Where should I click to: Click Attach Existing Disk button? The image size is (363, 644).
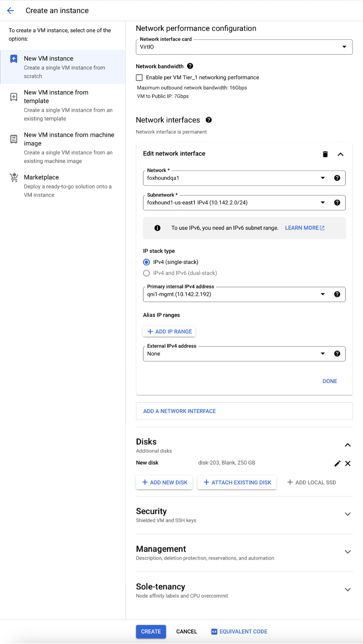pos(237,483)
